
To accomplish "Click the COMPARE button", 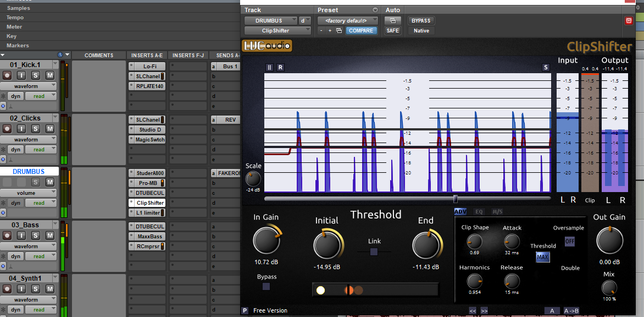I will click(360, 30).
